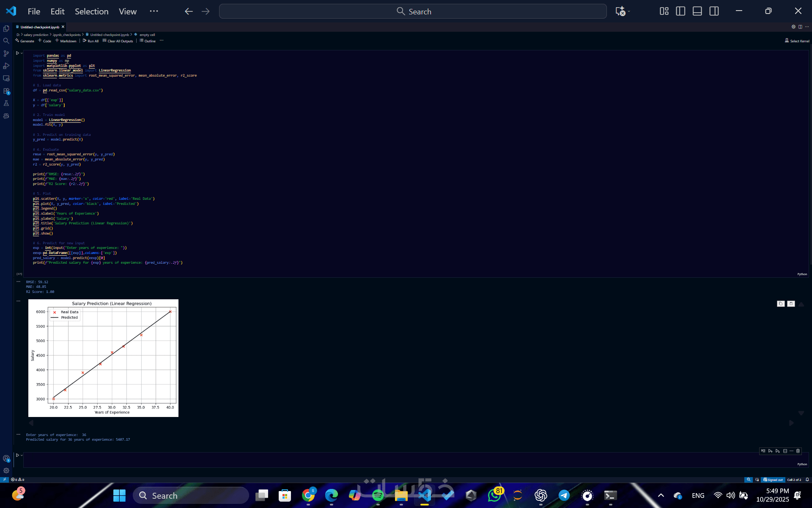Open the notebook Outline

[x=148, y=41]
